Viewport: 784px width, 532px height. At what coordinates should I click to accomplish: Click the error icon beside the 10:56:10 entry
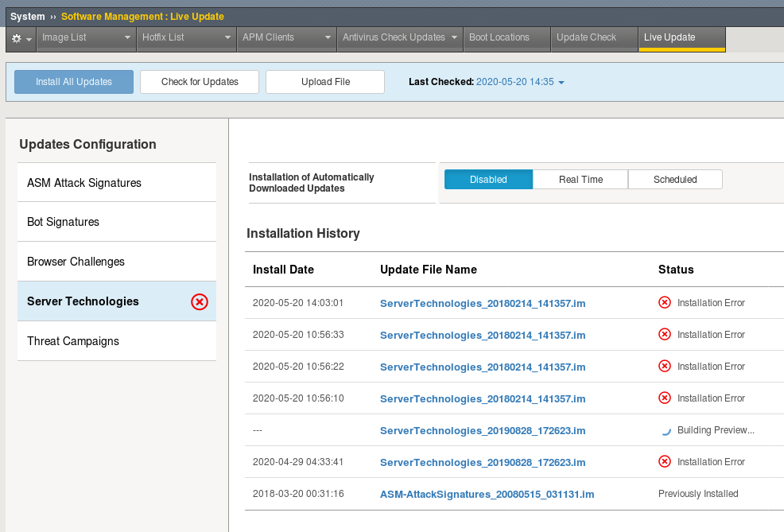(664, 398)
